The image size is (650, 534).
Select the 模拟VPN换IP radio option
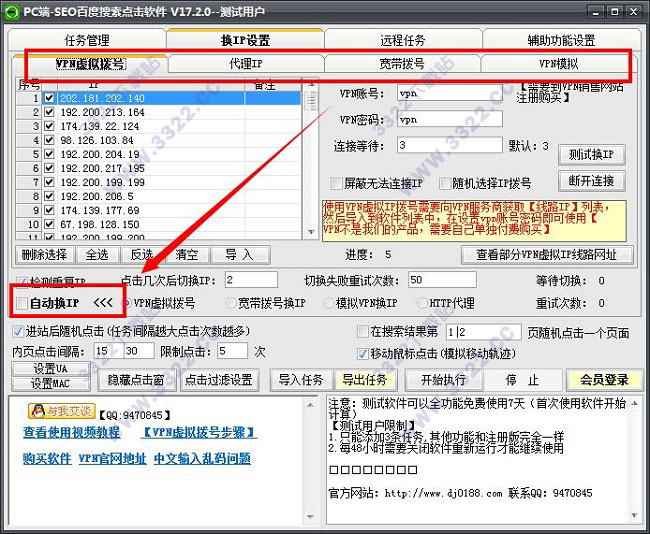[329, 303]
